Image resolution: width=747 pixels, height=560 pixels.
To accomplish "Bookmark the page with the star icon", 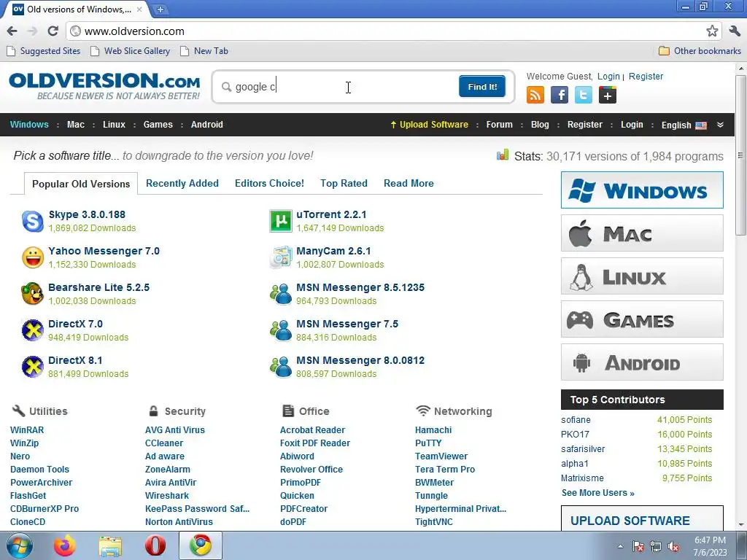I will pyautogui.click(x=712, y=31).
